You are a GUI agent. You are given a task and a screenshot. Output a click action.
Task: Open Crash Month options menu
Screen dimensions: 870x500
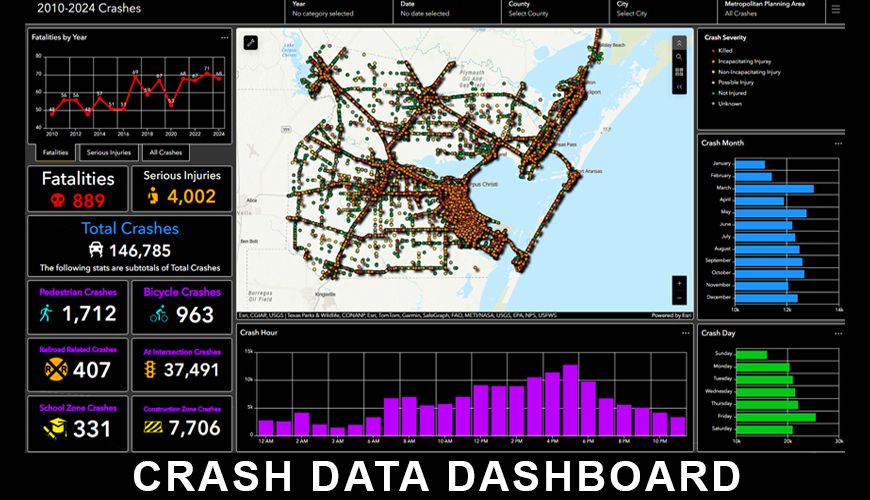click(x=838, y=143)
